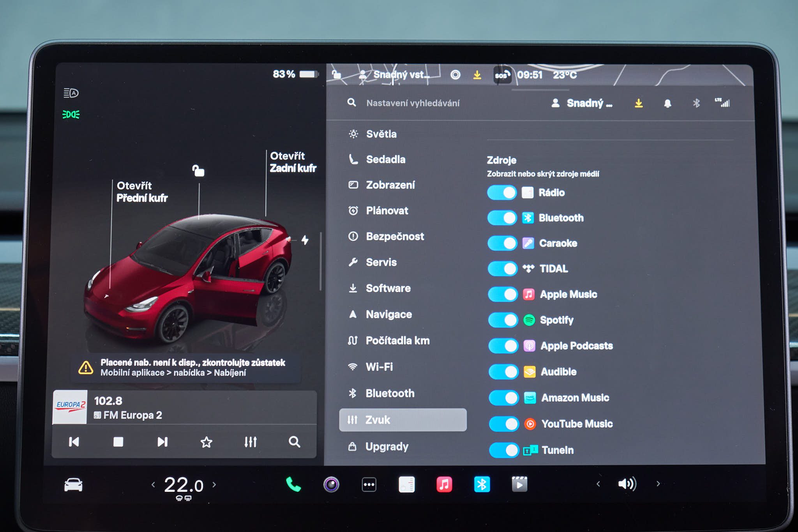The height and width of the screenshot is (532, 798).
Task: Open the Snadný driver profile menu
Action: pos(582,103)
